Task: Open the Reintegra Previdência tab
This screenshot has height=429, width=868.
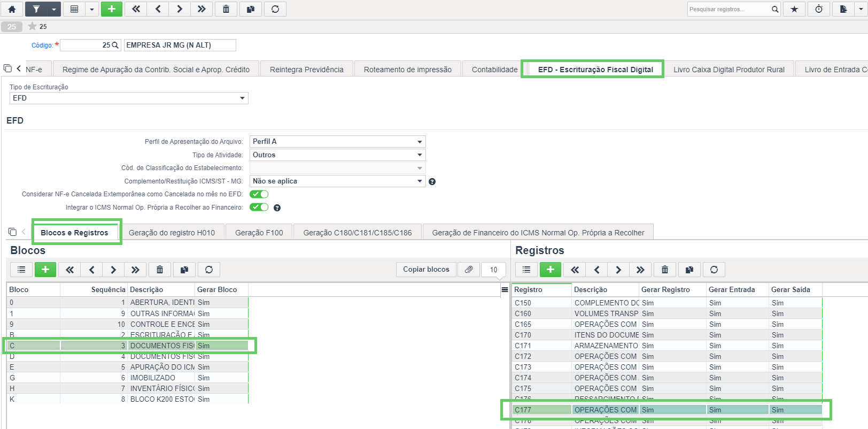Action: (x=307, y=70)
